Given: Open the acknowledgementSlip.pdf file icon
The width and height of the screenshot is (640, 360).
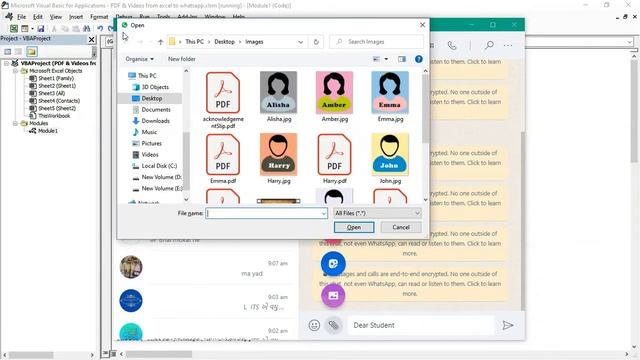Looking at the screenshot, I should [223, 93].
